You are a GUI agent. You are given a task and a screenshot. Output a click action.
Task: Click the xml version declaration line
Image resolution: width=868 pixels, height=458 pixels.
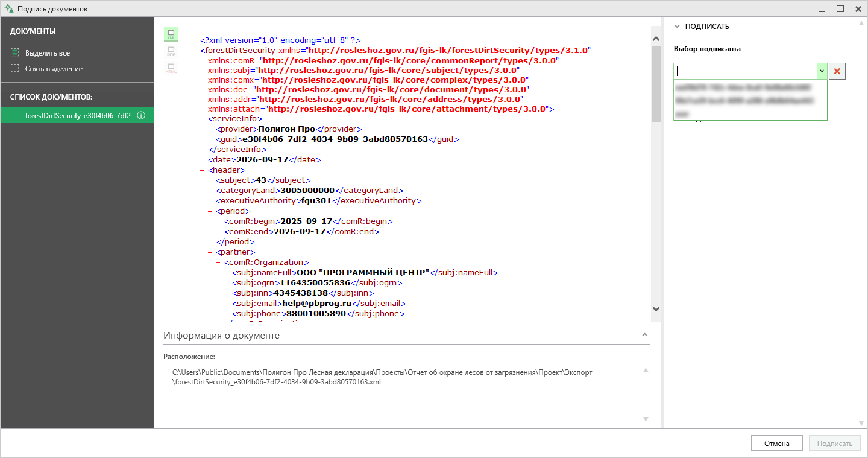[x=280, y=40]
